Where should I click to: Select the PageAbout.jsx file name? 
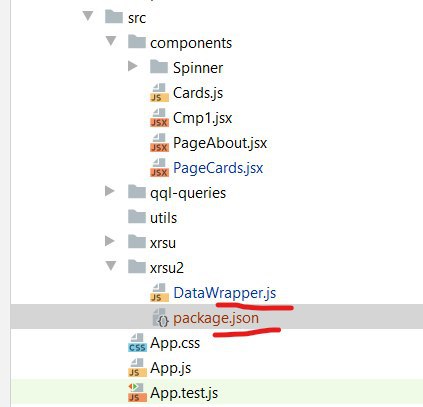220,143
